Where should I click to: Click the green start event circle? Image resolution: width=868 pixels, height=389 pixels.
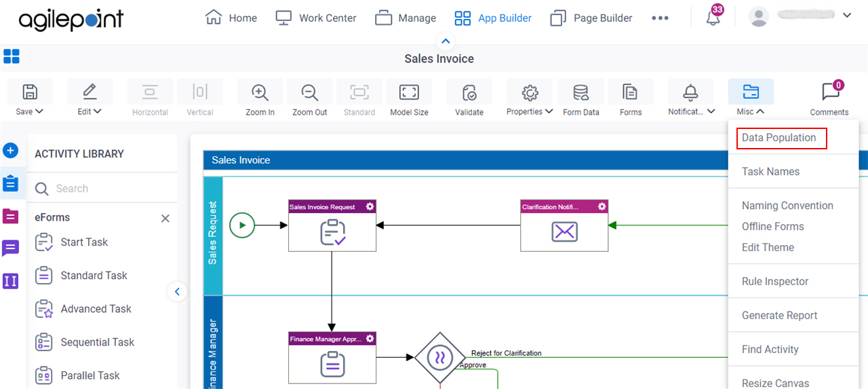pyautogui.click(x=242, y=225)
